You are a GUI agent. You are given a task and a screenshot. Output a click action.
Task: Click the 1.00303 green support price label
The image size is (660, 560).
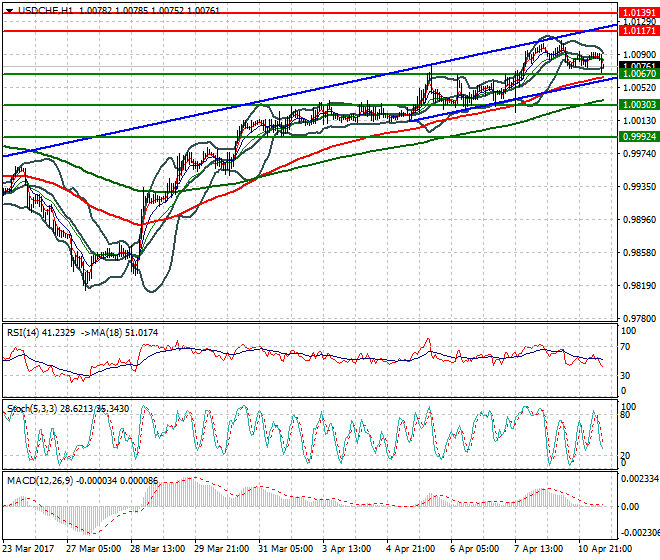coord(639,105)
